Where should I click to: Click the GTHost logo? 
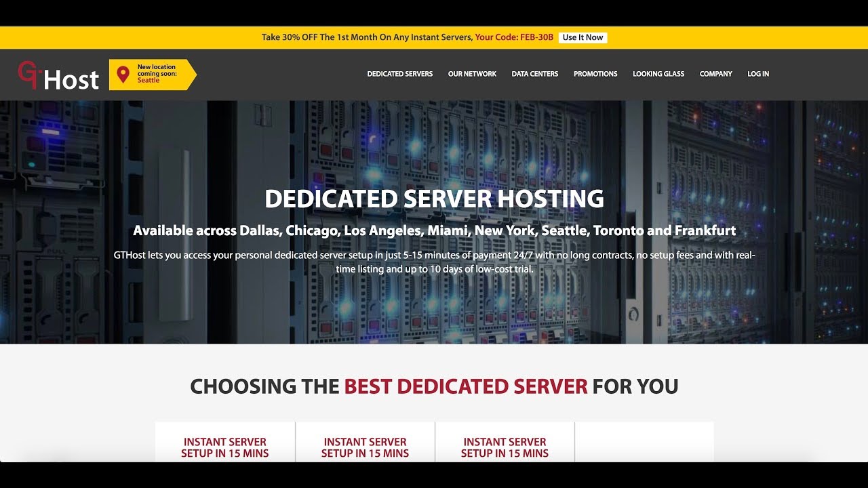[x=58, y=75]
